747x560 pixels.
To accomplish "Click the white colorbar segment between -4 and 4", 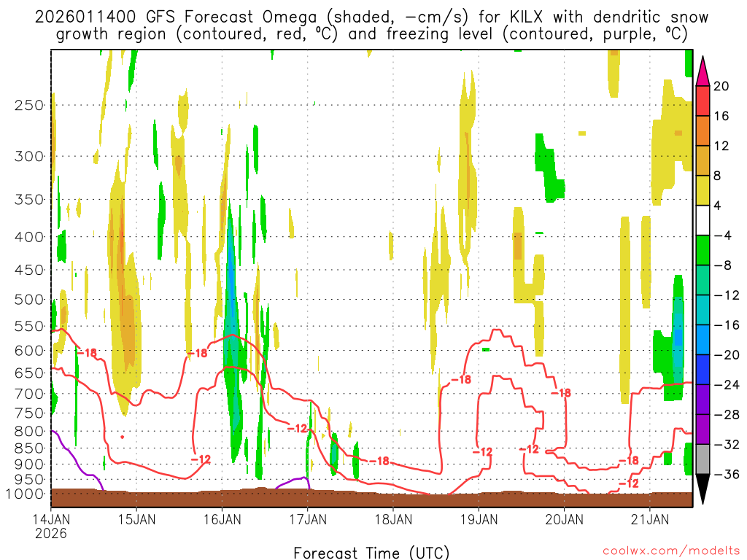I will [703, 220].
